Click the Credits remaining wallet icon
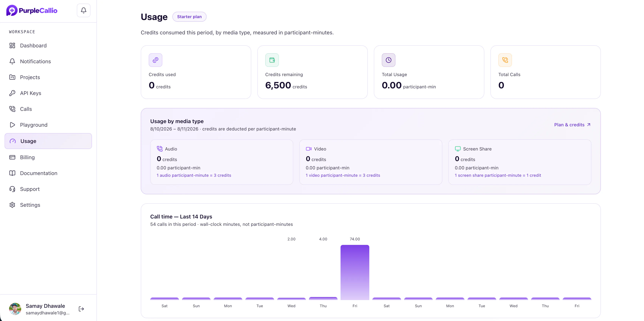This screenshot has height=321, width=644. point(272,60)
